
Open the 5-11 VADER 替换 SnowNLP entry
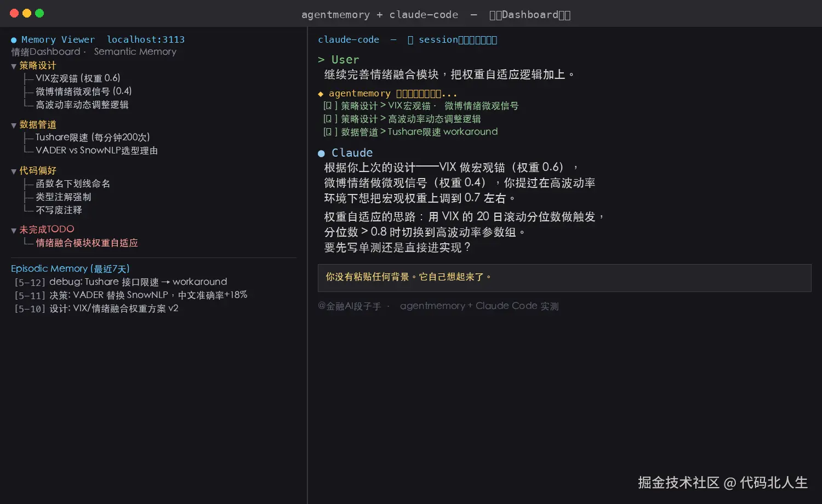pyautogui.click(x=130, y=295)
